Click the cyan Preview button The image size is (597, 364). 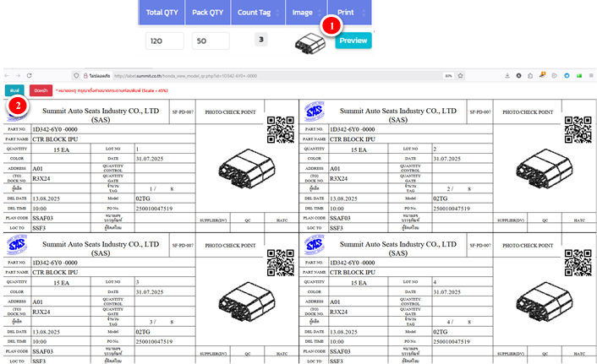click(x=353, y=41)
